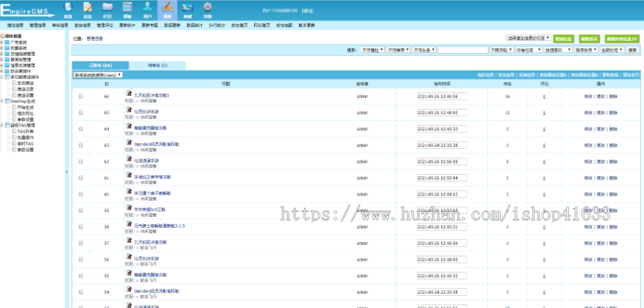644x308 pixels.
Task: Switch to the 待审核 (0) tab
Action: point(157,65)
